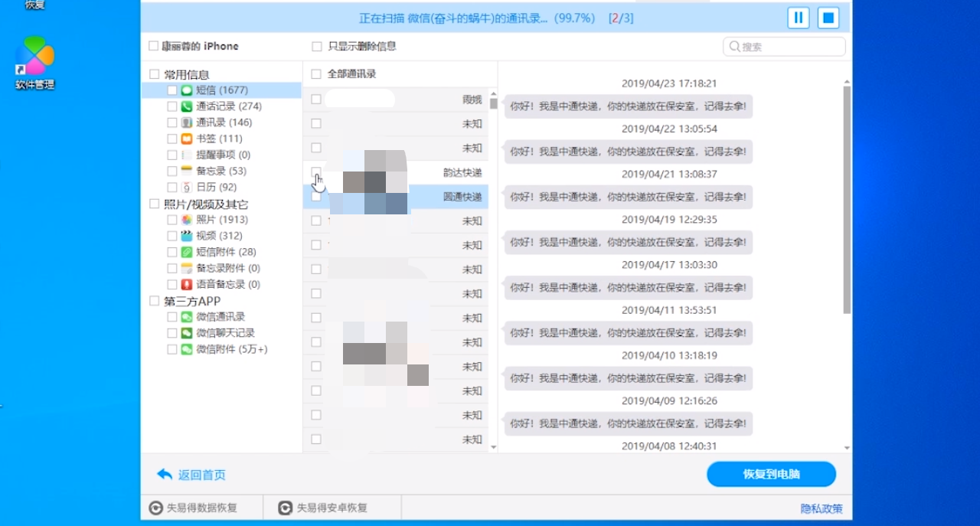
Task: Tick the iPhone device checkbox
Action: [x=154, y=46]
